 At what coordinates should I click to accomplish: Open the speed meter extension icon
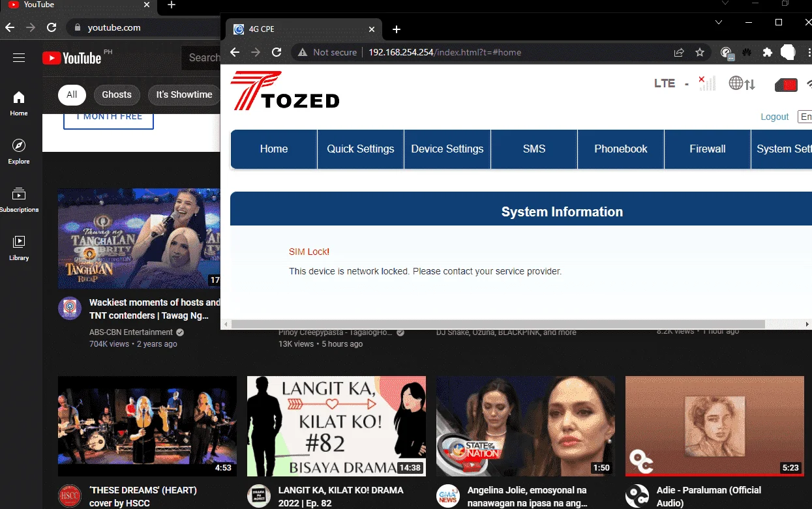[x=727, y=53]
